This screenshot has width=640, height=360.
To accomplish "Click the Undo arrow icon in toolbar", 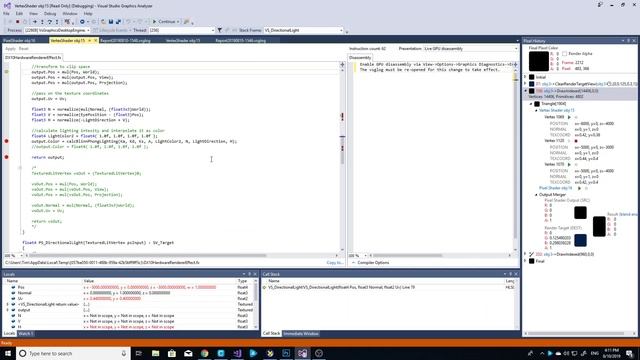I will [x=128, y=22].
